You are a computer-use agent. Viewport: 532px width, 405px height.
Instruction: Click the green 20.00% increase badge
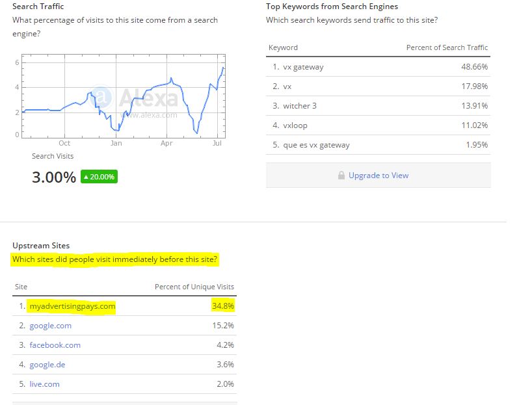99,177
